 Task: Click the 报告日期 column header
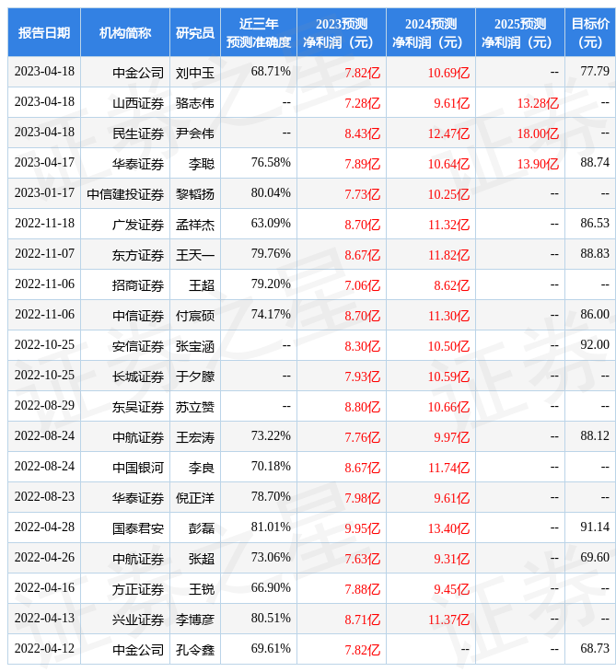(x=44, y=32)
